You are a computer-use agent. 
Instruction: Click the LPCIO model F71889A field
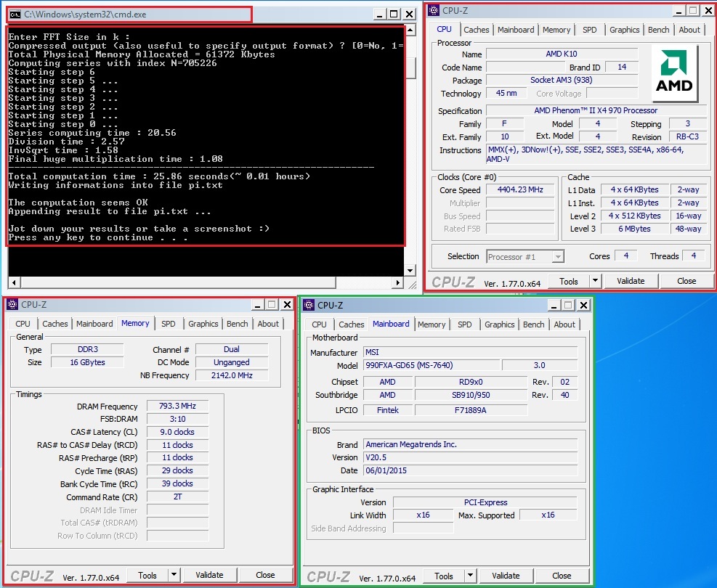tap(471, 410)
